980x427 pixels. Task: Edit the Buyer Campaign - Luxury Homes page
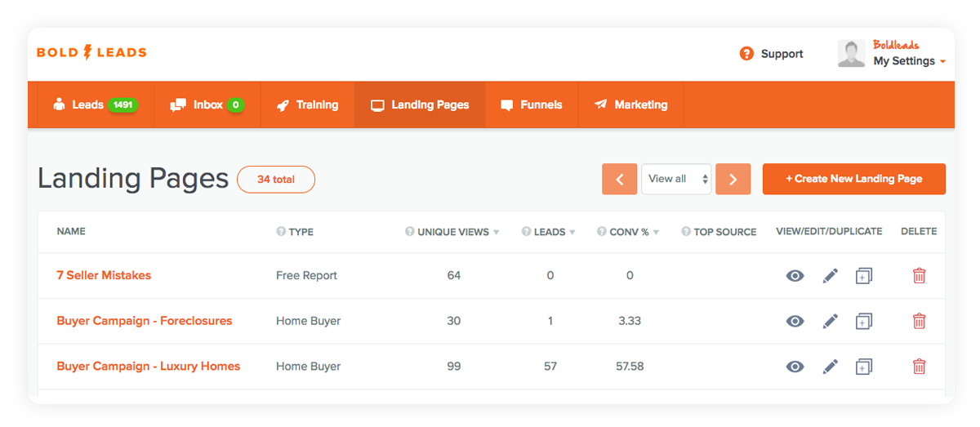[x=830, y=367]
